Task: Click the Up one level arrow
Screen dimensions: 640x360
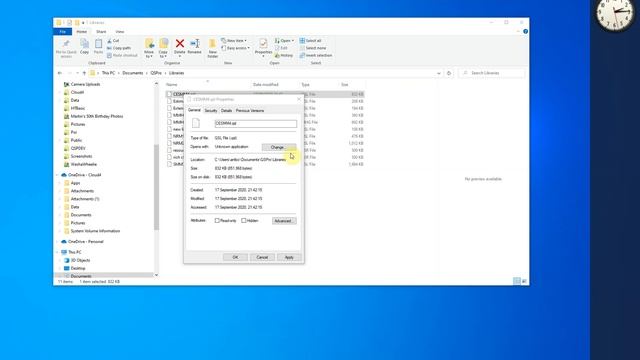Action: pos(84,73)
